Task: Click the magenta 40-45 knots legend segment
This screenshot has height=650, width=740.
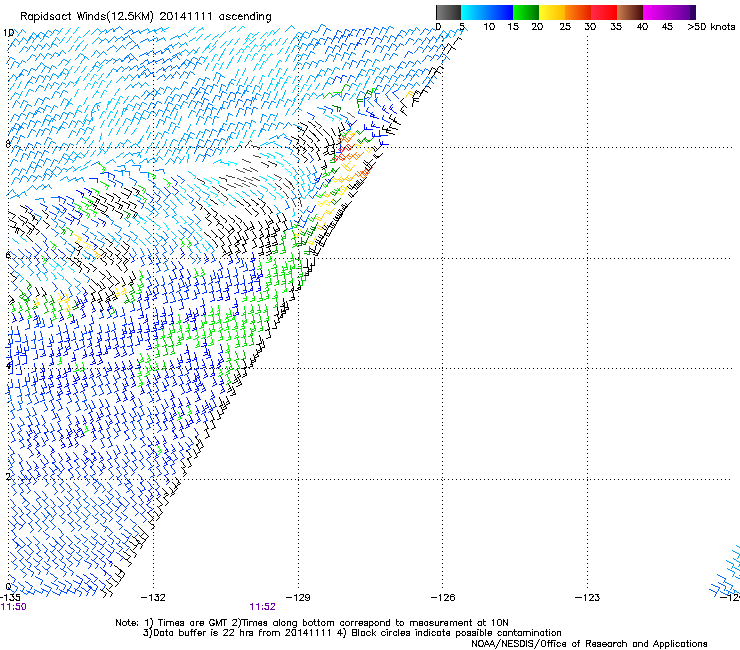Action: (x=656, y=12)
